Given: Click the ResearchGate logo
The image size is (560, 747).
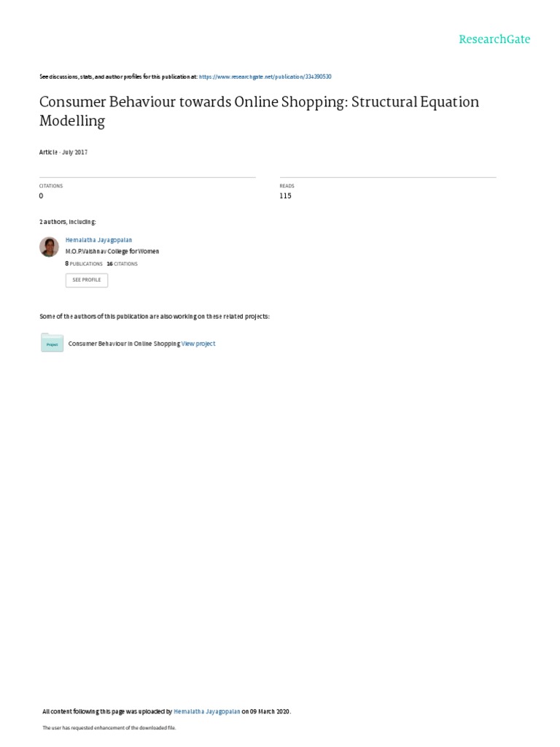Looking at the screenshot, I should click(x=494, y=39).
